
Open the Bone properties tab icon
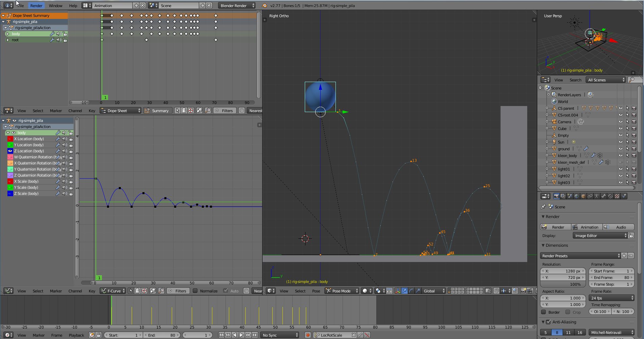[x=603, y=196]
